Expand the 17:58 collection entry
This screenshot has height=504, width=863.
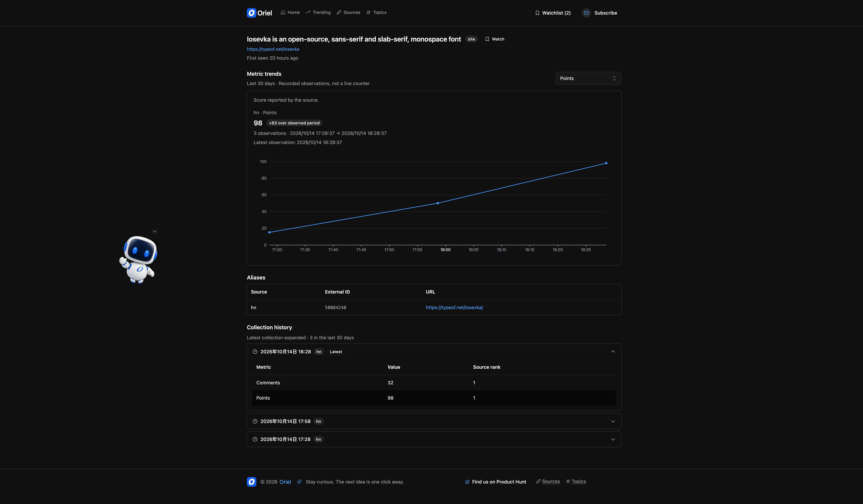434,421
